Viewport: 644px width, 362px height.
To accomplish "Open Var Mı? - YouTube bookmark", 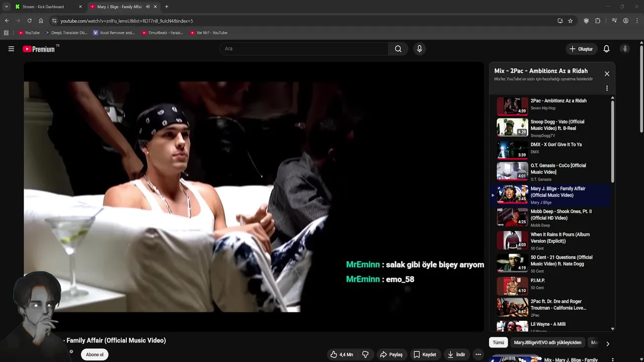I will [x=209, y=33].
